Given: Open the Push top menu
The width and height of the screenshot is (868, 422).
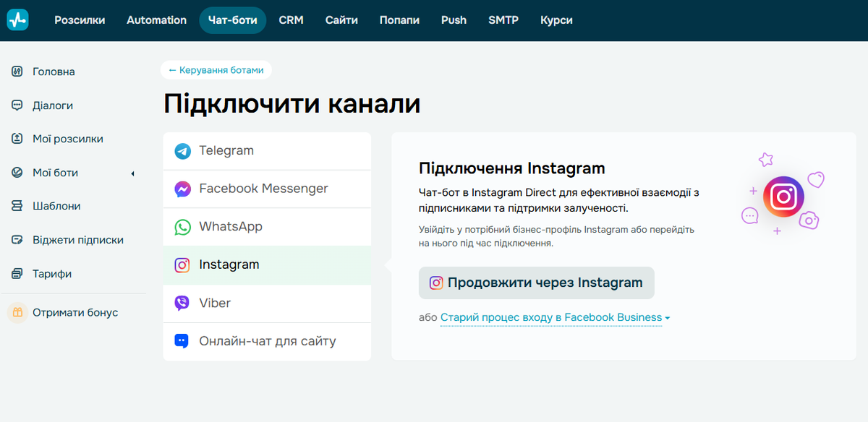Looking at the screenshot, I should (x=454, y=20).
